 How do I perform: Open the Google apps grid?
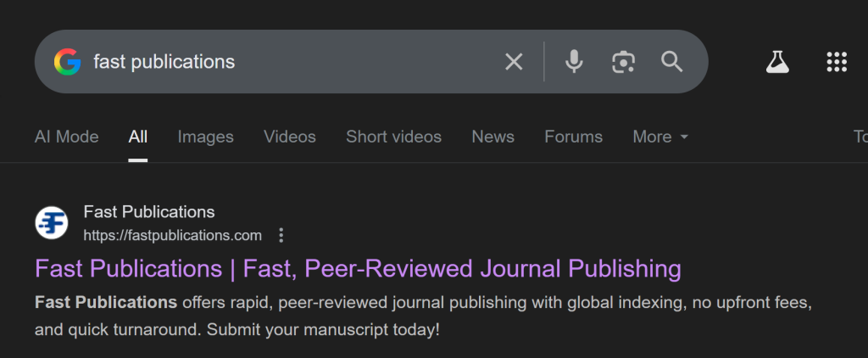(837, 62)
